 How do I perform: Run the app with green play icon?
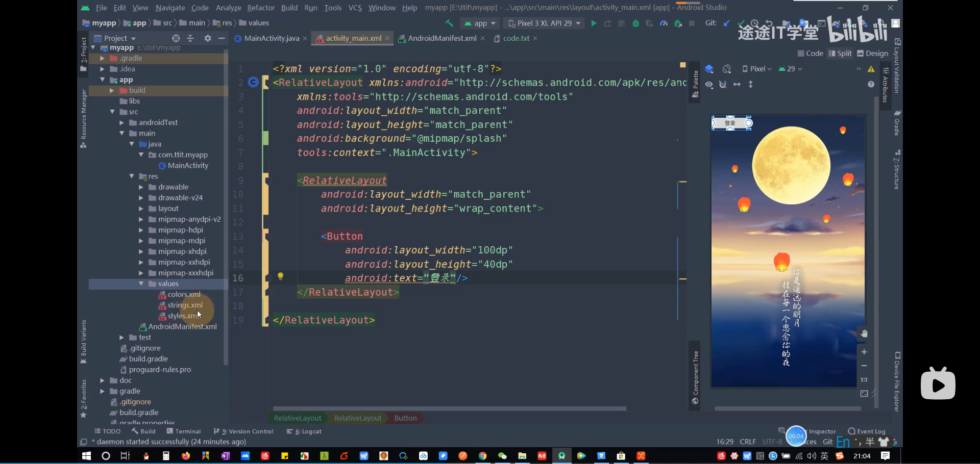point(594,23)
